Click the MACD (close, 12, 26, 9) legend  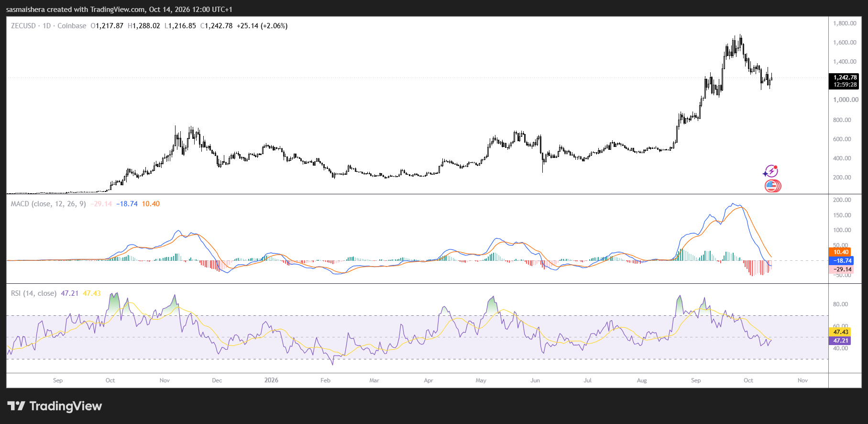coord(48,204)
